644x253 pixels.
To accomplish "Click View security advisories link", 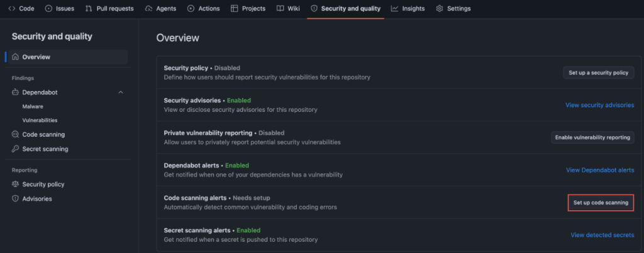I will click(x=599, y=105).
